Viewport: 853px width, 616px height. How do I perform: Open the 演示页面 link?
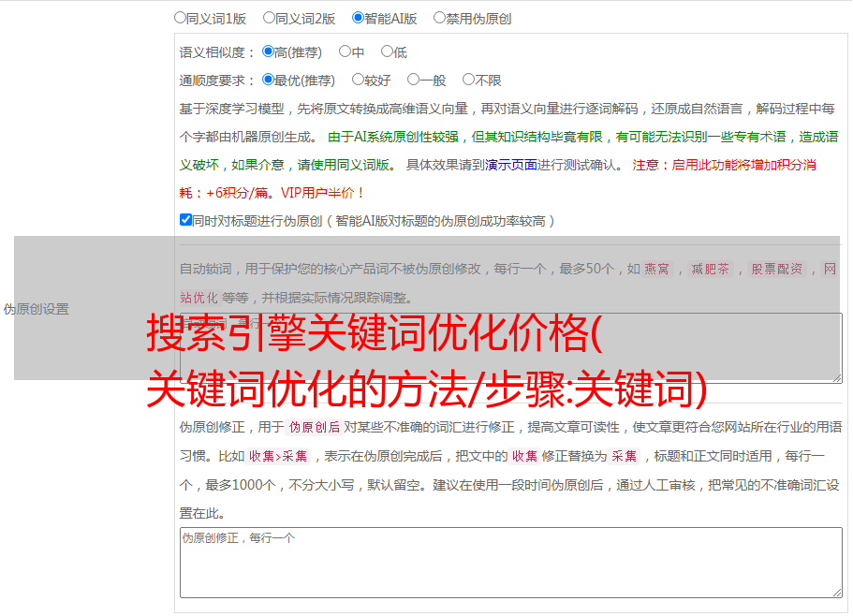510,165
